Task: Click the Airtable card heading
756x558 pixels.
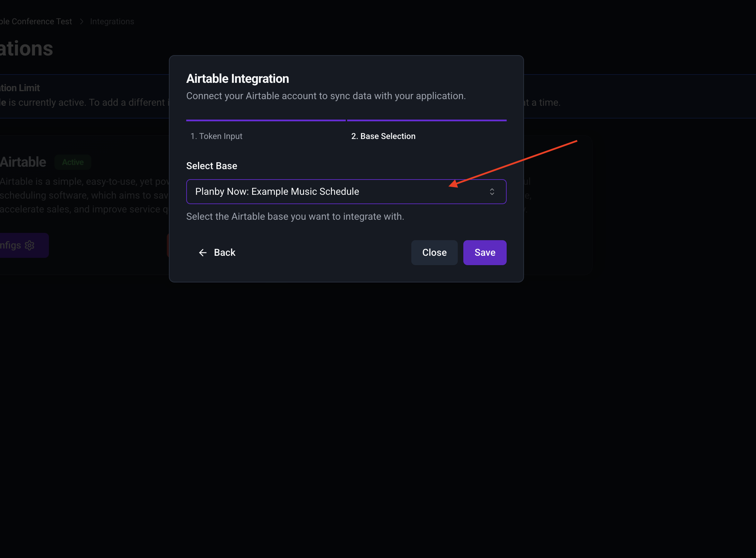Action: 23,162
